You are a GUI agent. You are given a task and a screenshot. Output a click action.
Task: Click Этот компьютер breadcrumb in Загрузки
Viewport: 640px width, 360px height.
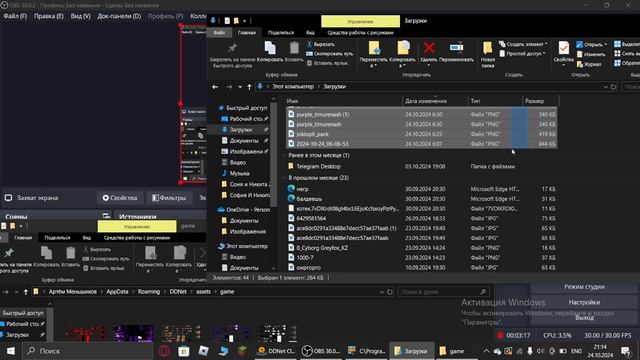click(x=293, y=87)
